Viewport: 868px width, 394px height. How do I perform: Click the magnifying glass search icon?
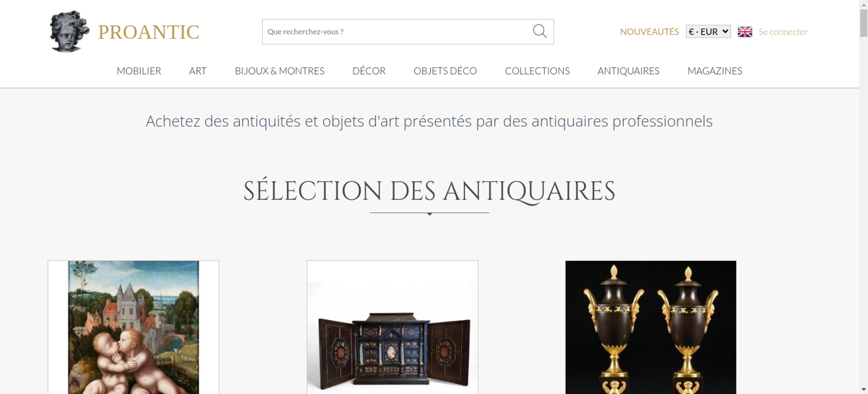[539, 31]
